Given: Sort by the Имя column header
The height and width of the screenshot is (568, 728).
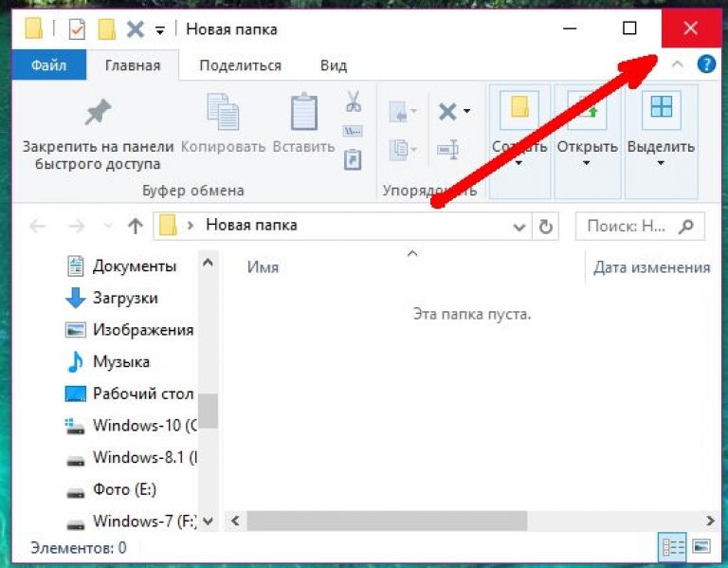Looking at the screenshot, I should coord(263,267).
